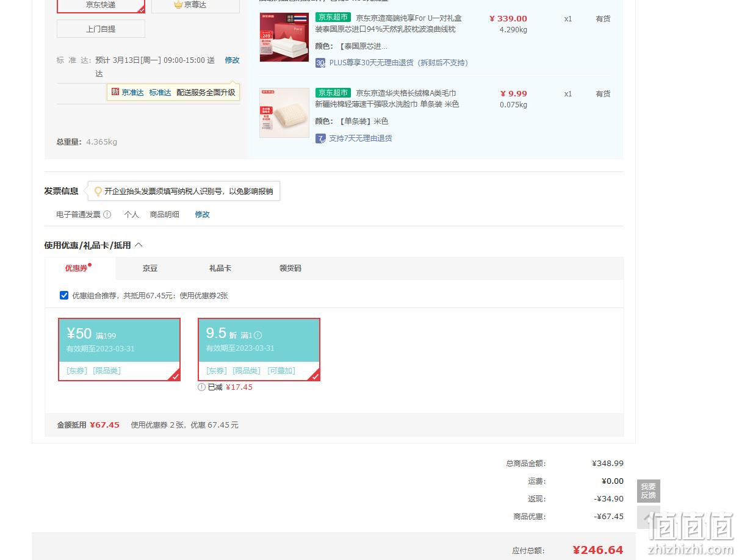Click the 运费 value ¥0.00
The width and height of the screenshot is (739, 560).
[x=613, y=481]
